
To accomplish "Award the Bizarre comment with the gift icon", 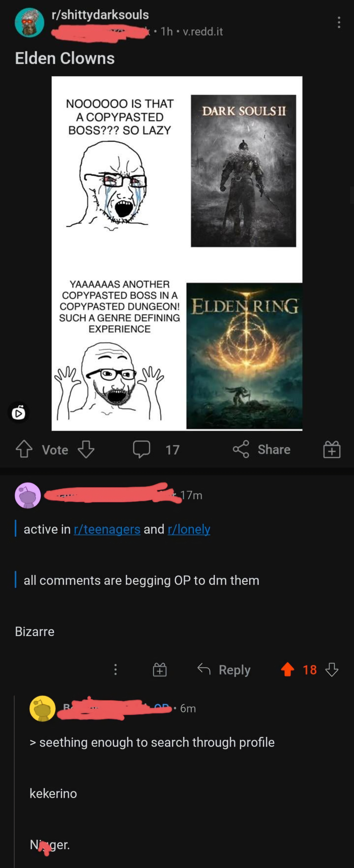I will pos(160,670).
